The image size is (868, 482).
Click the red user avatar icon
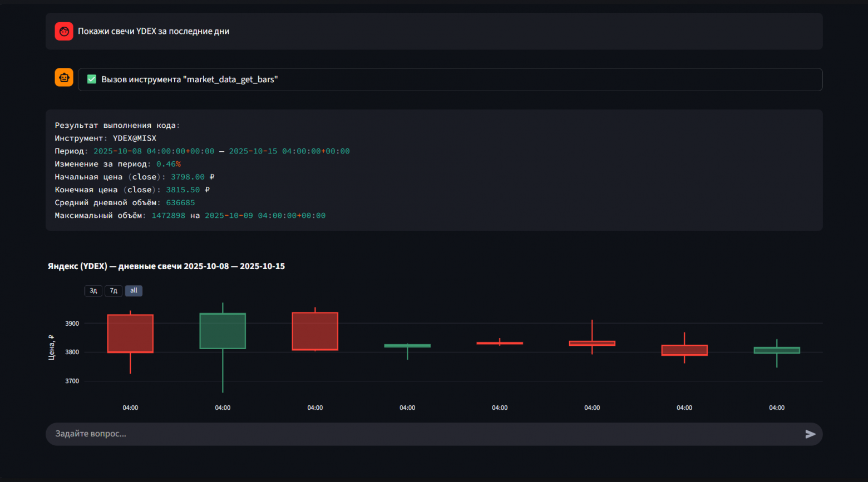[x=64, y=31]
